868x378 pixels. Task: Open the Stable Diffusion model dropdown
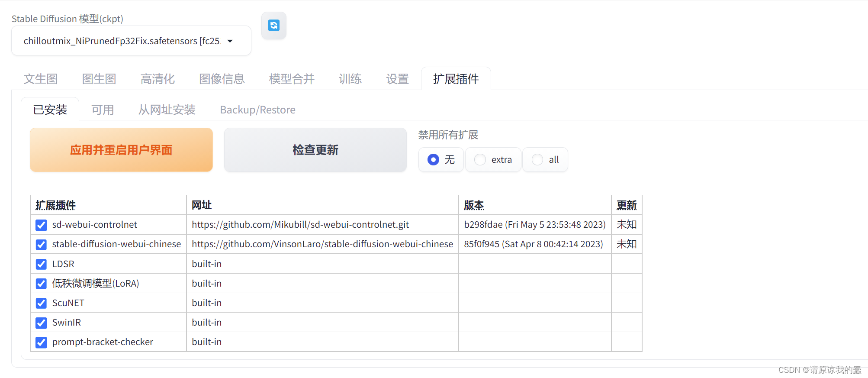[131, 41]
